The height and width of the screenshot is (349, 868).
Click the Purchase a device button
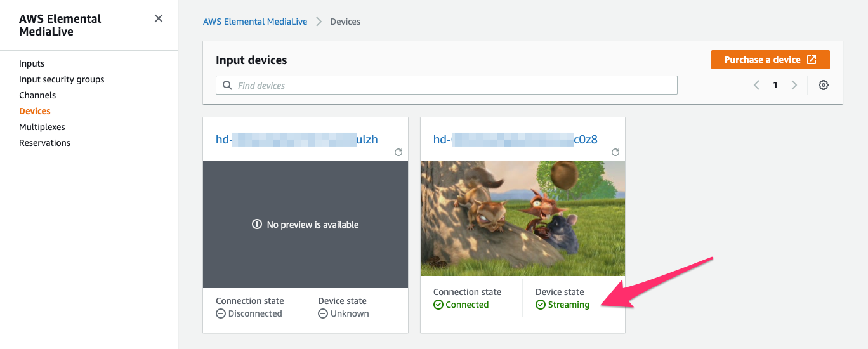[x=770, y=60]
